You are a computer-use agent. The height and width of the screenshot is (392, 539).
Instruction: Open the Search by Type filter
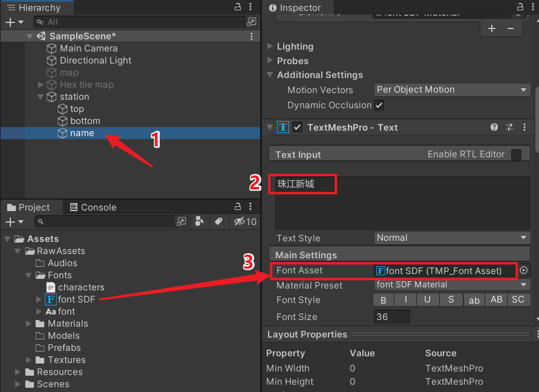(x=200, y=221)
